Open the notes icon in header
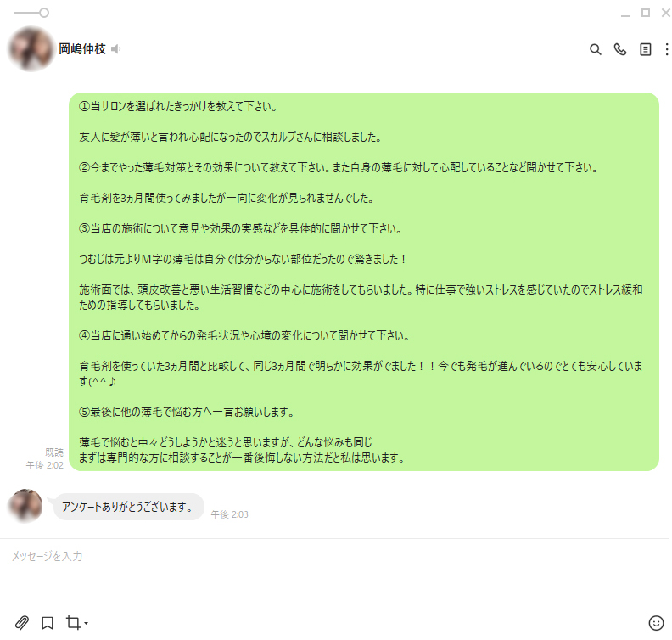672x640 pixels. pyautogui.click(x=645, y=50)
